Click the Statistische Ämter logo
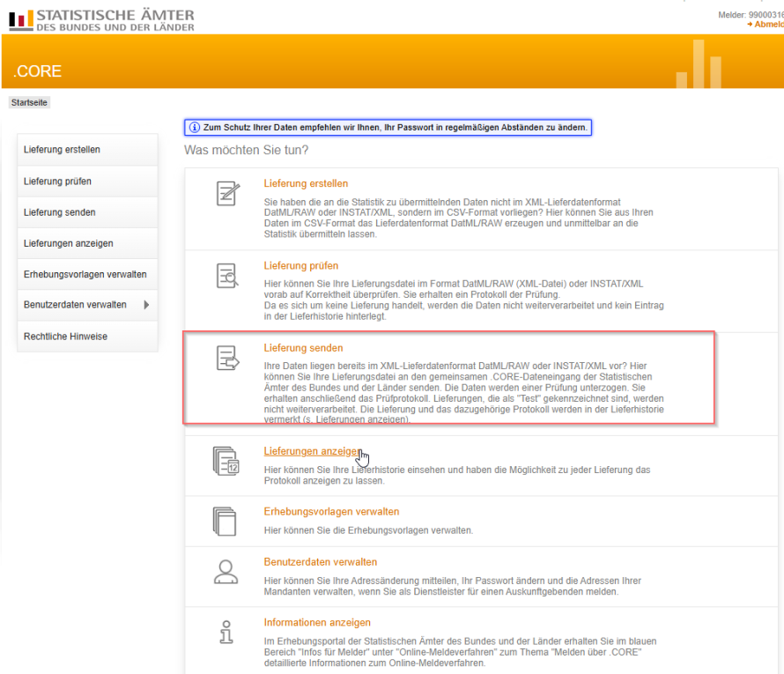784x674 pixels. [x=101, y=20]
